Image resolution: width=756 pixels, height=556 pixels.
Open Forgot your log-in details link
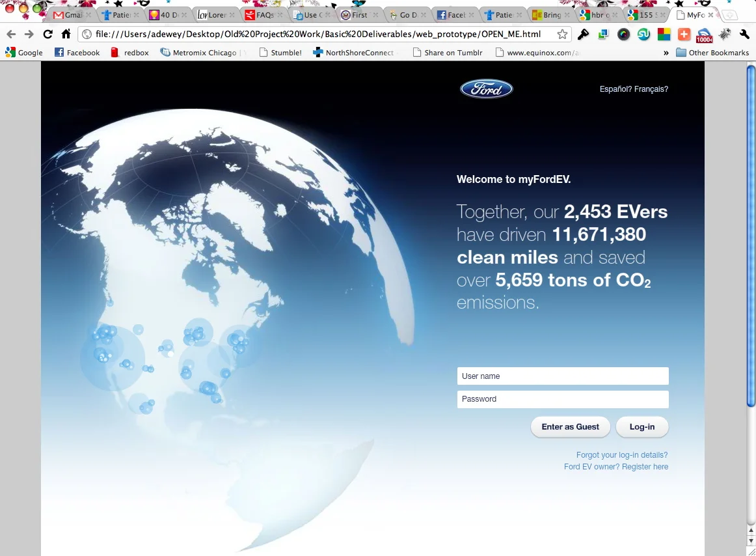pyautogui.click(x=622, y=454)
